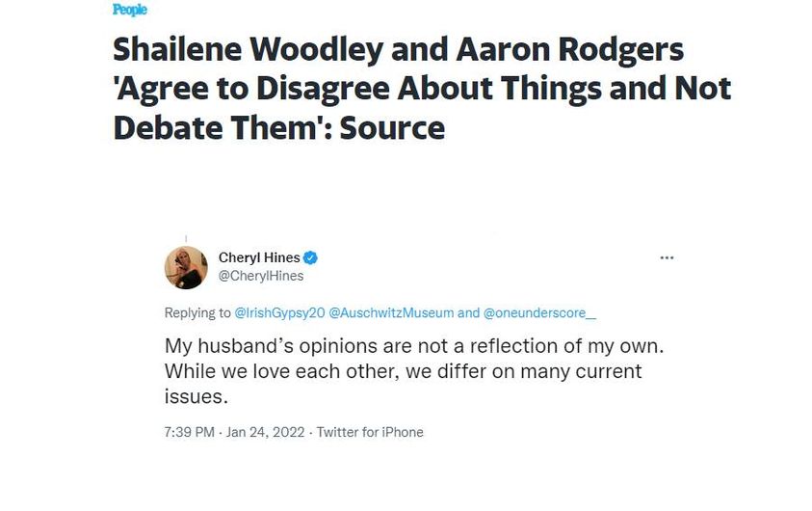Screen dimensions: 812x511
Task: Click the Cheryl Hines display name
Action: point(259,257)
